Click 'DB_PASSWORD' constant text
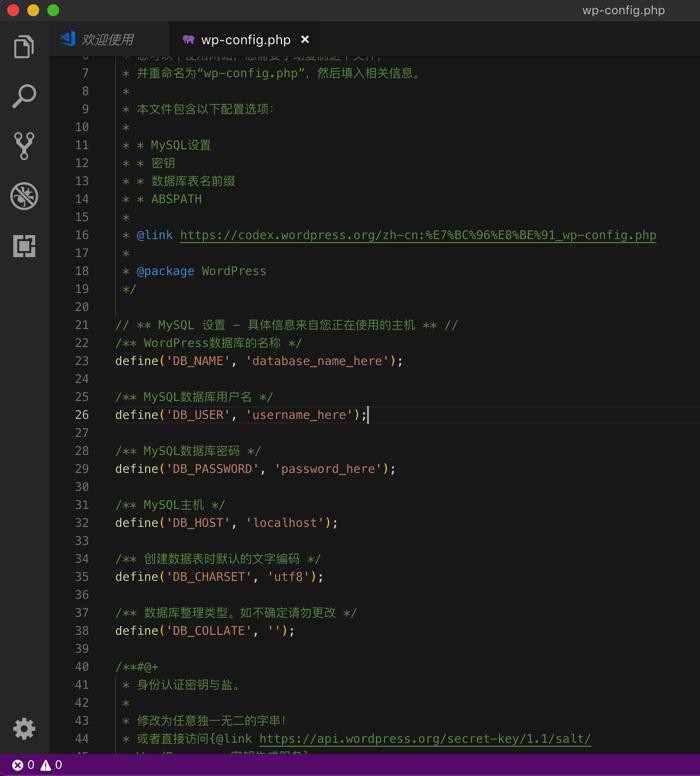This screenshot has height=776, width=700. (x=212, y=469)
